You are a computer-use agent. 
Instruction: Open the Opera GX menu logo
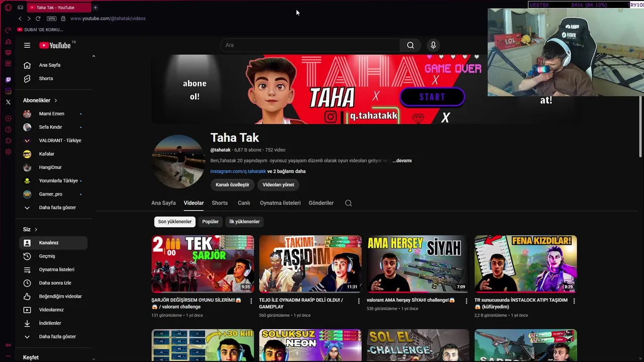click(8, 8)
